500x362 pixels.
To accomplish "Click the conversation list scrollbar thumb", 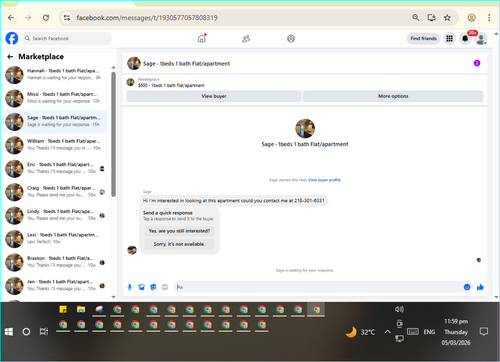I will (x=113, y=134).
